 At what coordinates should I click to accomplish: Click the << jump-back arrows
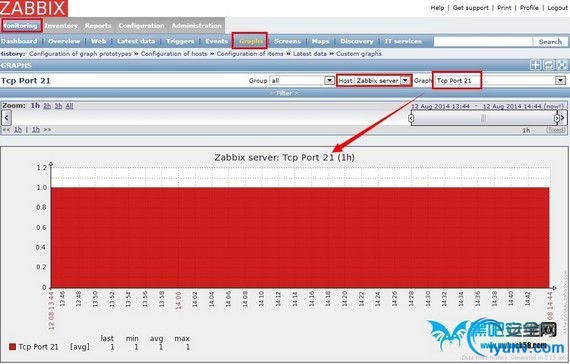tap(6, 129)
